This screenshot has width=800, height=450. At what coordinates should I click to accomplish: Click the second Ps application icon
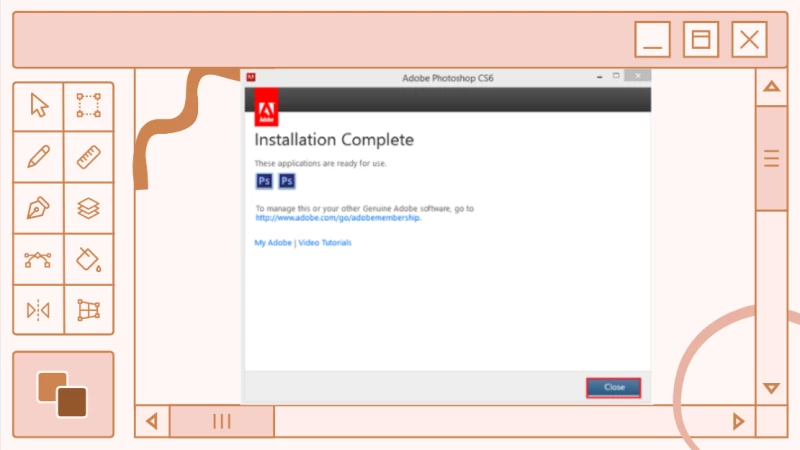tap(287, 181)
